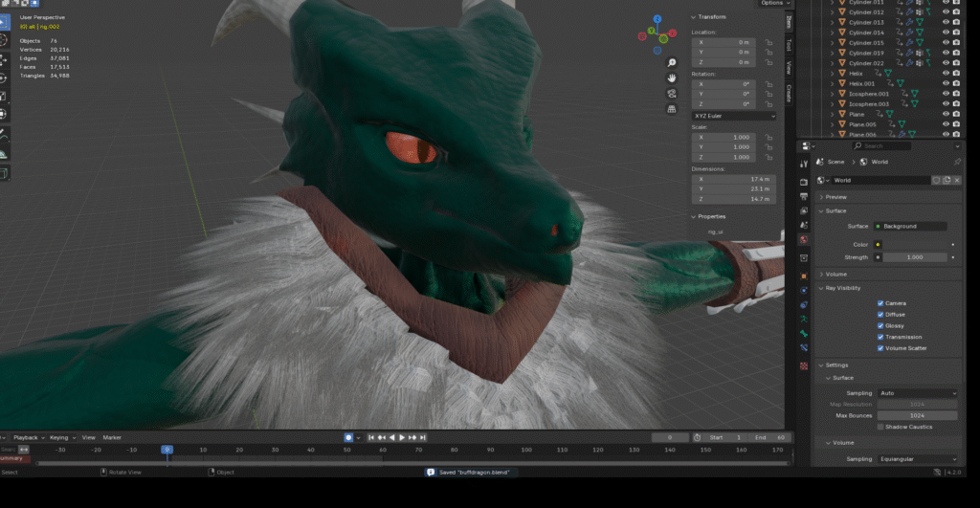
Task: Enable the Shadow Caustics checkbox
Action: (880, 427)
